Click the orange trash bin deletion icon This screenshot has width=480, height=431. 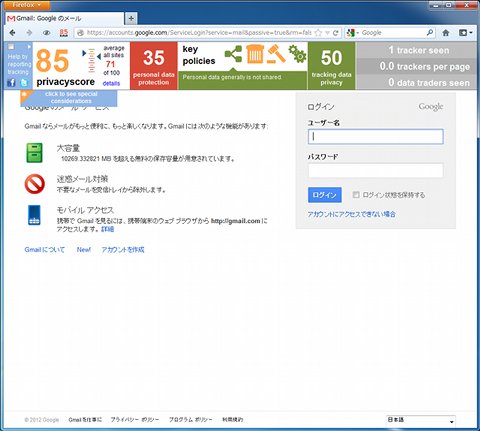[255, 54]
